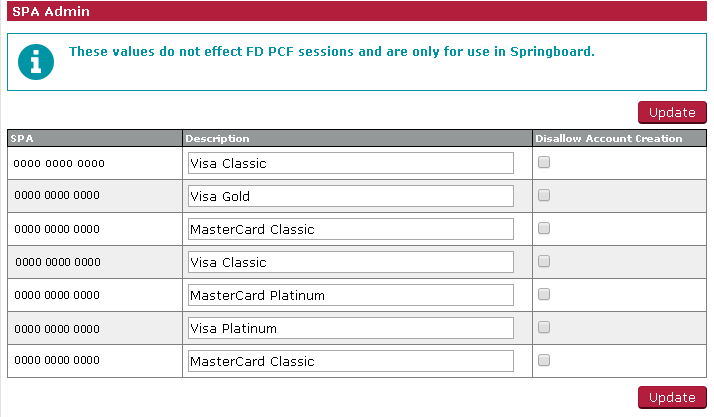The height and width of the screenshot is (417, 714).
Task: Check Disallow Account Creation for first Visa Classic
Action: tap(544, 162)
